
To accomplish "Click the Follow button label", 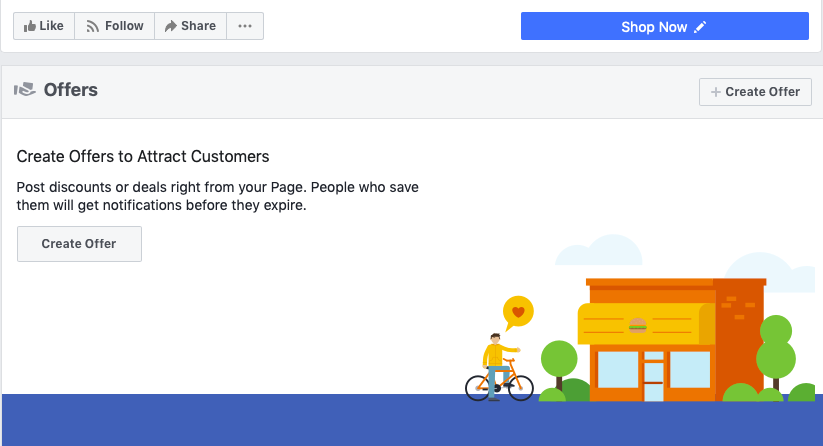I will pos(124,26).
